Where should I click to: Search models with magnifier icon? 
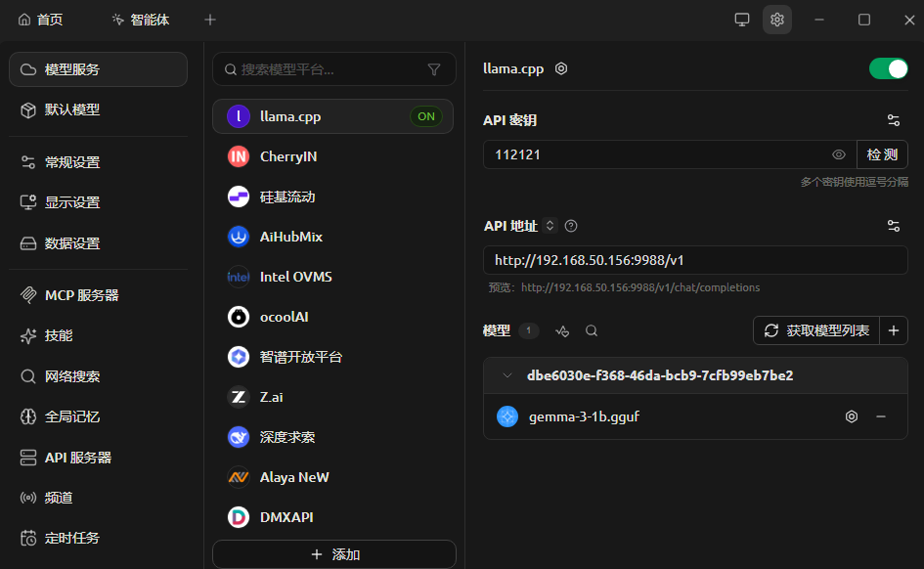[592, 331]
